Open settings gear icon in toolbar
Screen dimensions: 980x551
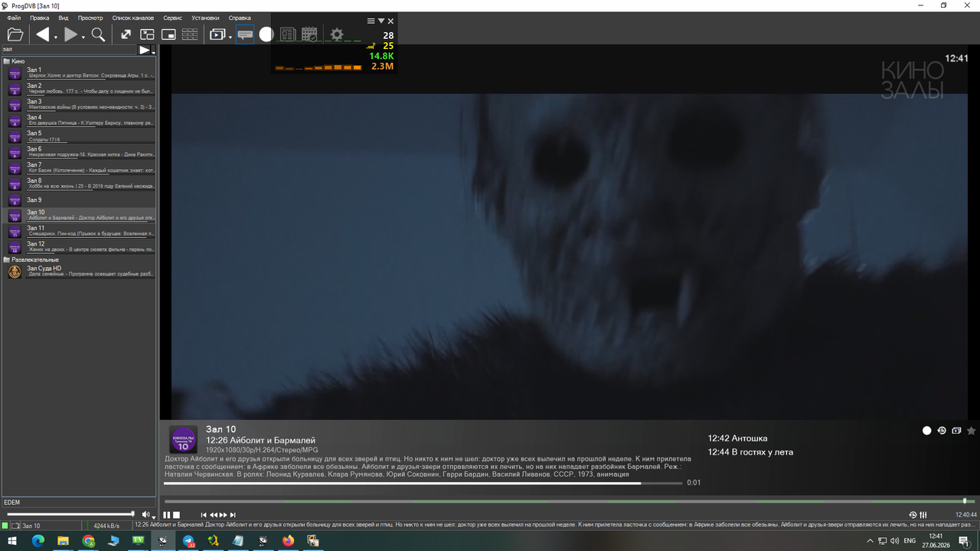[337, 34]
